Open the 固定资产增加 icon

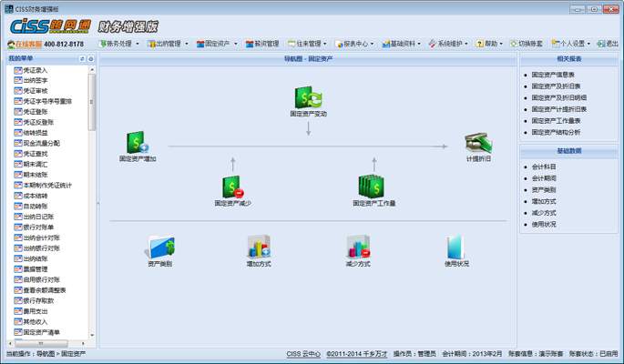point(138,144)
